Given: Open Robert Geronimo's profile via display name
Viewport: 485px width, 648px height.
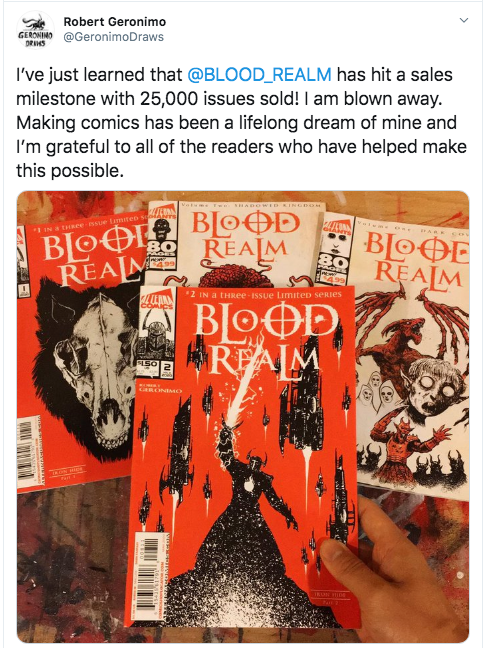Looking at the screenshot, I should pyautogui.click(x=114, y=21).
